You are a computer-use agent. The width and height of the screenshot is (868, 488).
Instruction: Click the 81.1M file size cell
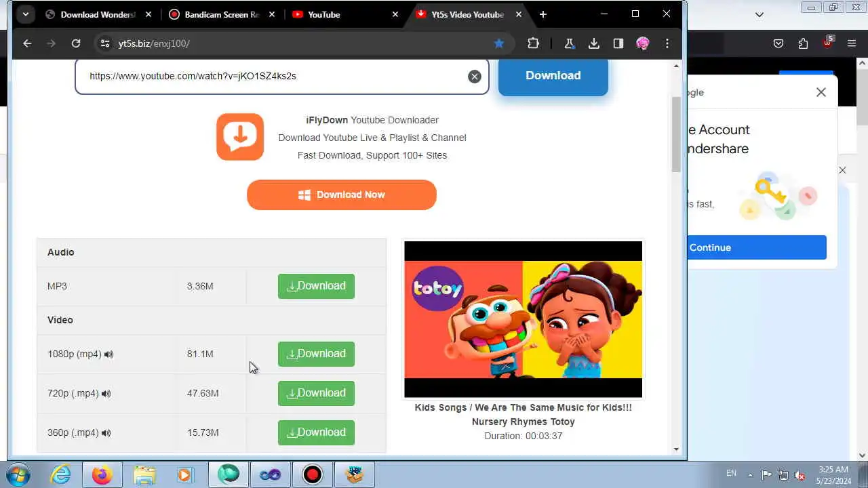(x=212, y=354)
